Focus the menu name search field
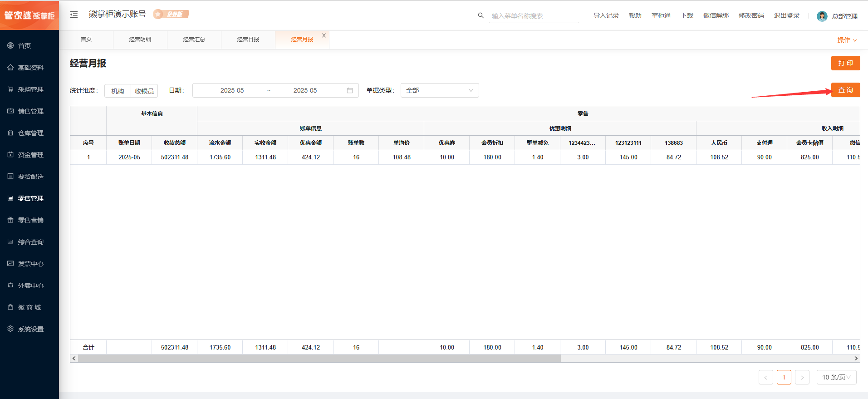 coord(533,16)
